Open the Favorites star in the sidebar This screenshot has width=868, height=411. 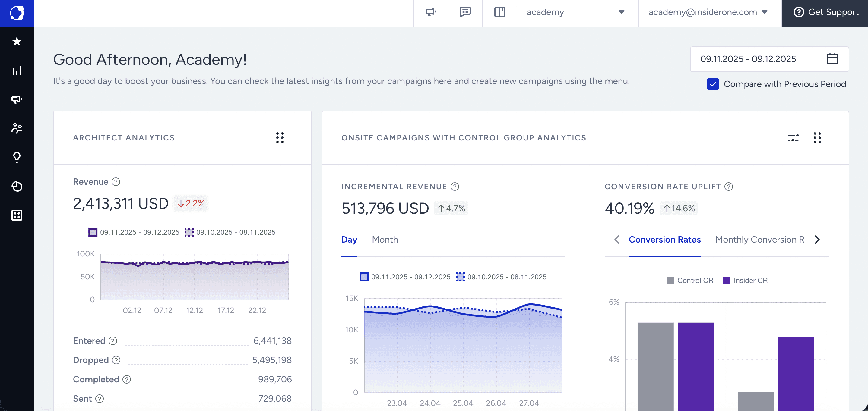point(17,41)
